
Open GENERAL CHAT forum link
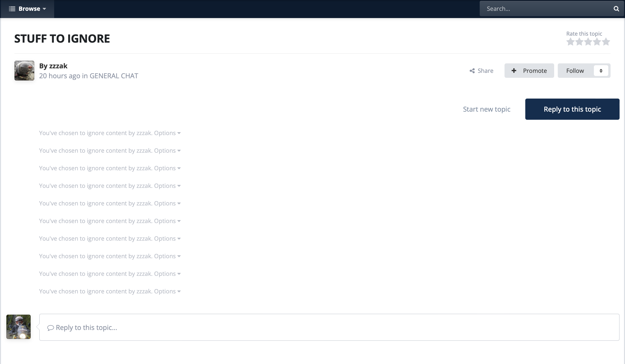click(x=113, y=76)
